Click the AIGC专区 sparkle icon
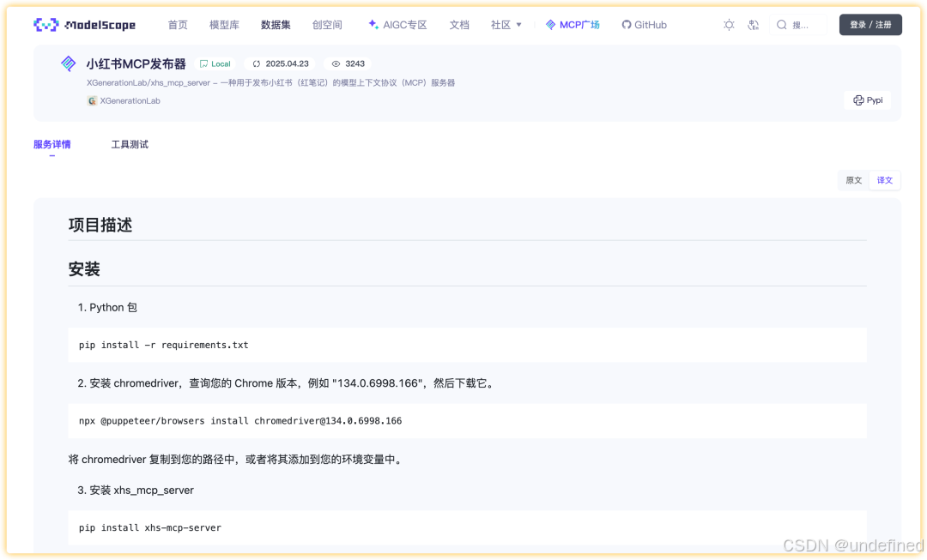The width and height of the screenshot is (927, 560). pos(373,24)
